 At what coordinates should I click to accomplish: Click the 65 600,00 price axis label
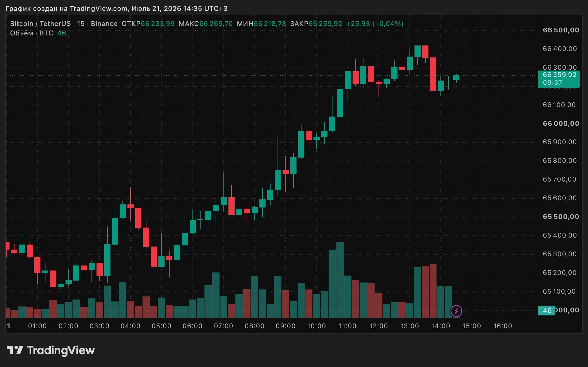pos(560,198)
